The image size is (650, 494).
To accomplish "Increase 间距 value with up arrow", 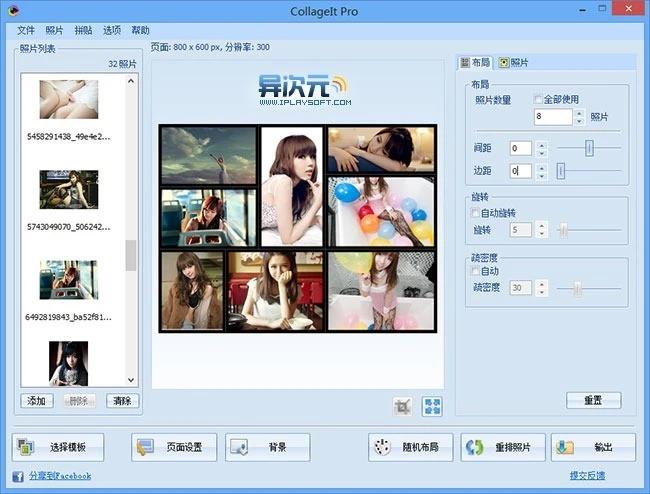I will click(541, 145).
